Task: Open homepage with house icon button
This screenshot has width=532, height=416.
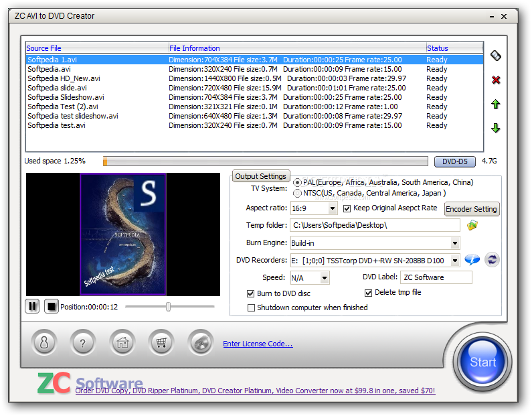Action: point(122,343)
